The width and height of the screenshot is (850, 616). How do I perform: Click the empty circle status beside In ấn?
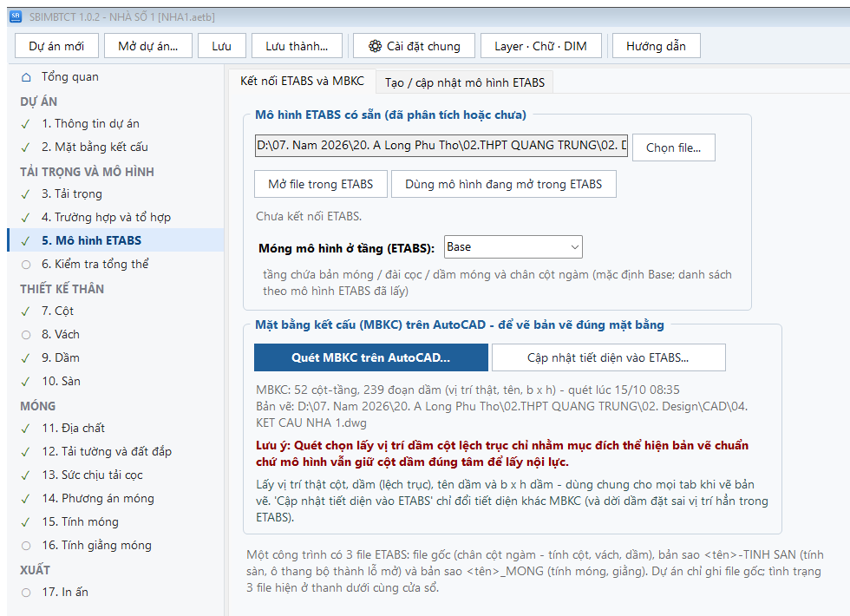[26, 593]
